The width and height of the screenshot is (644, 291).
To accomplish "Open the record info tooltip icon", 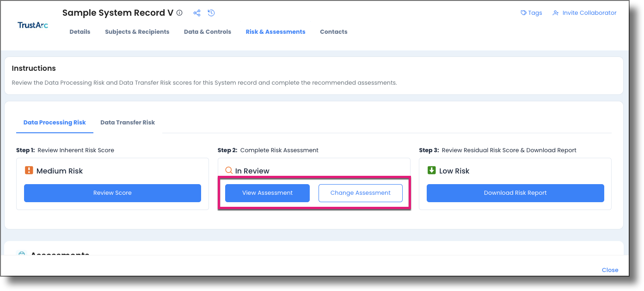I will [x=179, y=13].
